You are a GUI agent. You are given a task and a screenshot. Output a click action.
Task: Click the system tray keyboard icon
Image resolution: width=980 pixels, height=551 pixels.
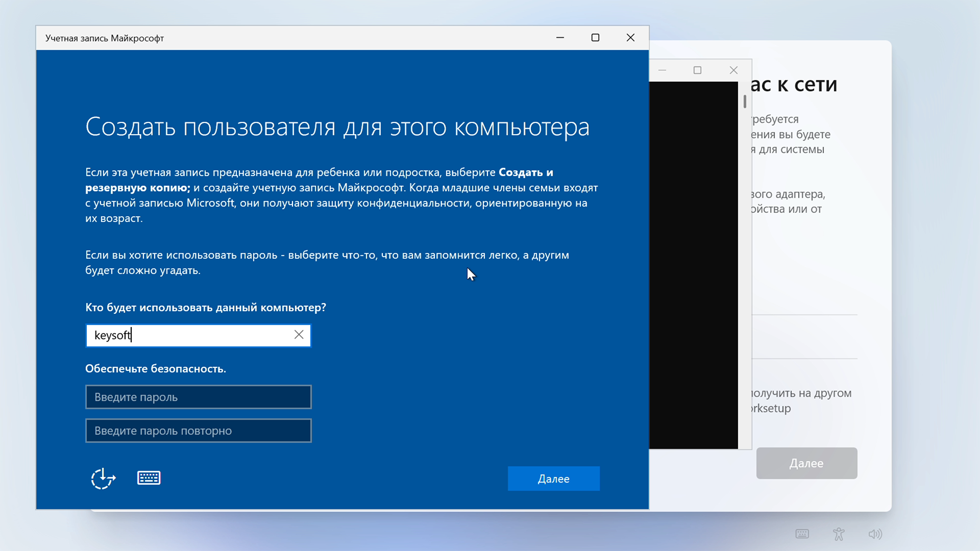point(802,534)
